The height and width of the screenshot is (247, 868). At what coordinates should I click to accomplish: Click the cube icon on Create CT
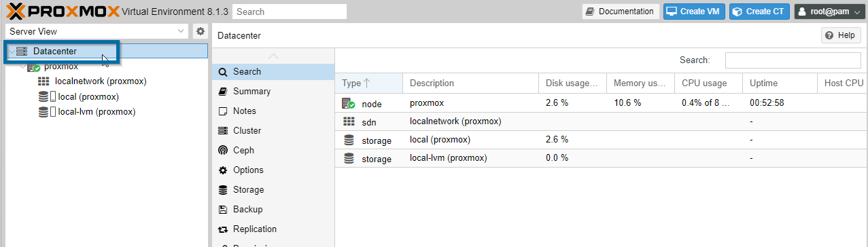tap(737, 12)
